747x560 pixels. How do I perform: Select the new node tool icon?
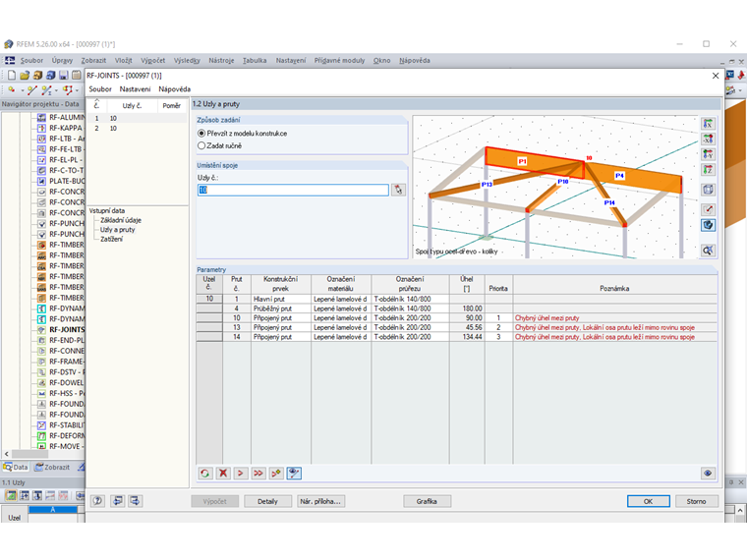(x=12, y=89)
